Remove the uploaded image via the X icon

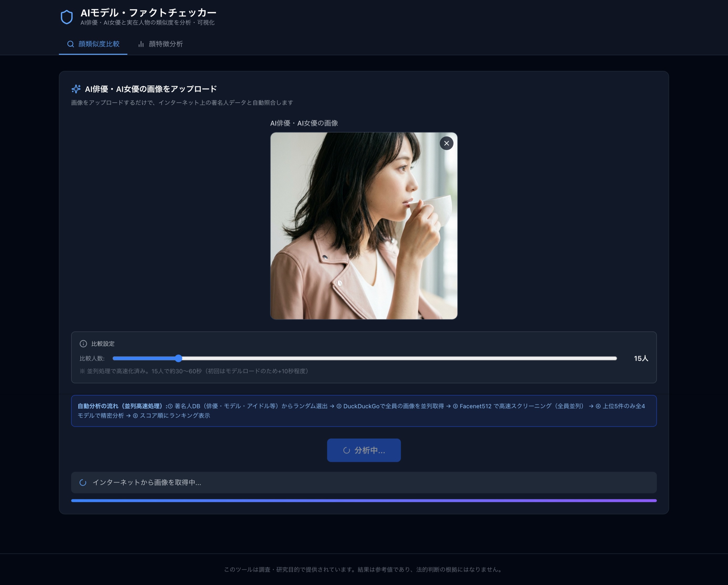(x=446, y=143)
